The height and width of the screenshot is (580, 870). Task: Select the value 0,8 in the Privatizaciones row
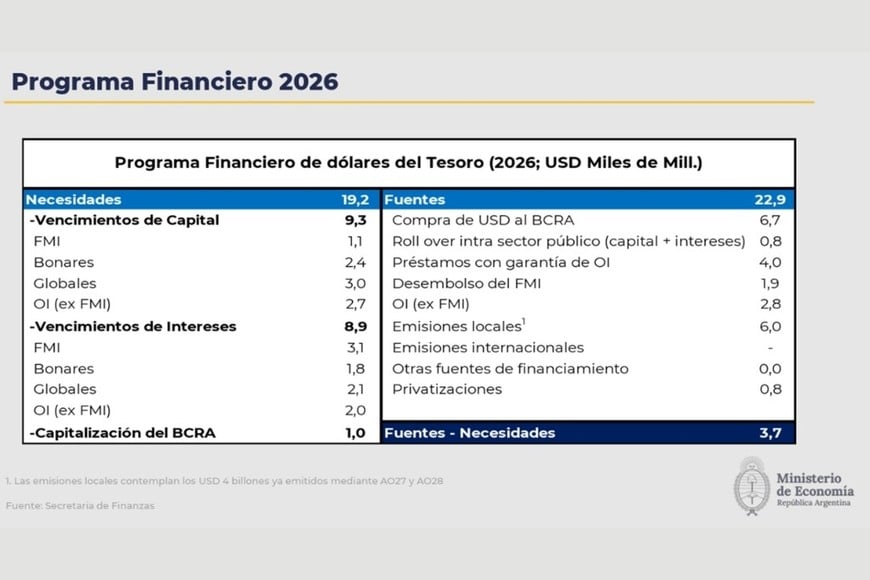pyautogui.click(x=770, y=390)
